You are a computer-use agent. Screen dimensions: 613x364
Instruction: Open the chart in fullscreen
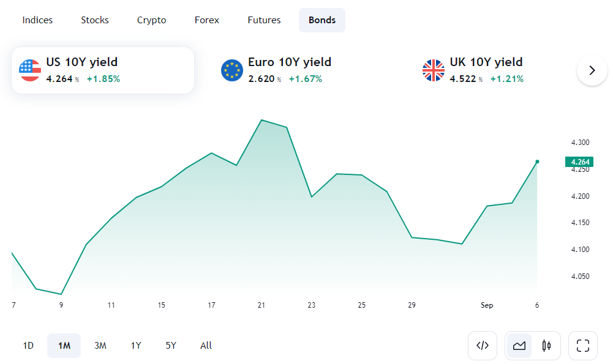tap(583, 346)
